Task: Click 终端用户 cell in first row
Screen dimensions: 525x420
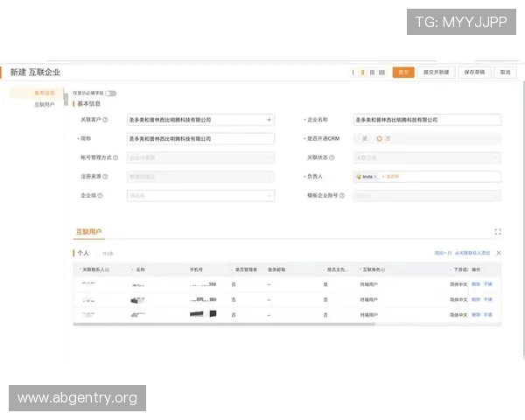Action: [368, 284]
